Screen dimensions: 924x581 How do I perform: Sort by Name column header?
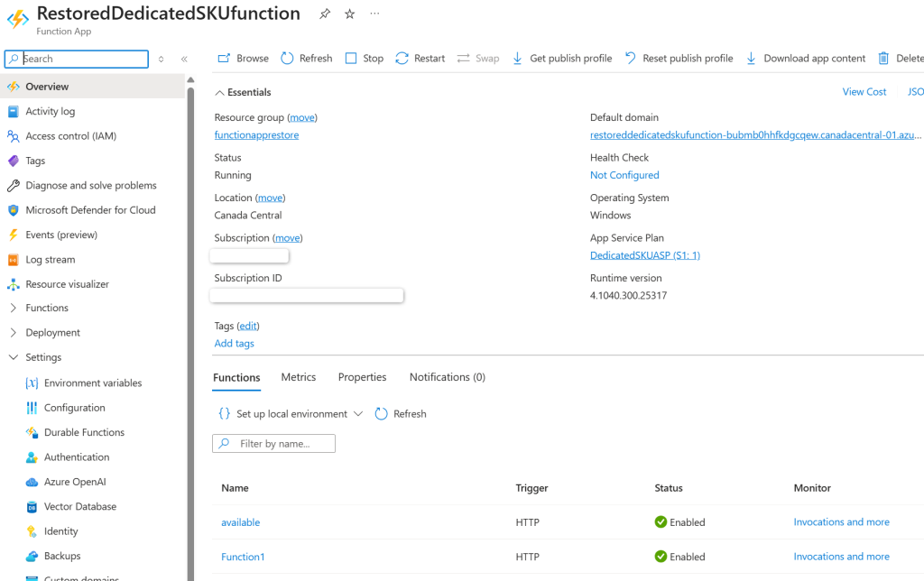coord(235,488)
